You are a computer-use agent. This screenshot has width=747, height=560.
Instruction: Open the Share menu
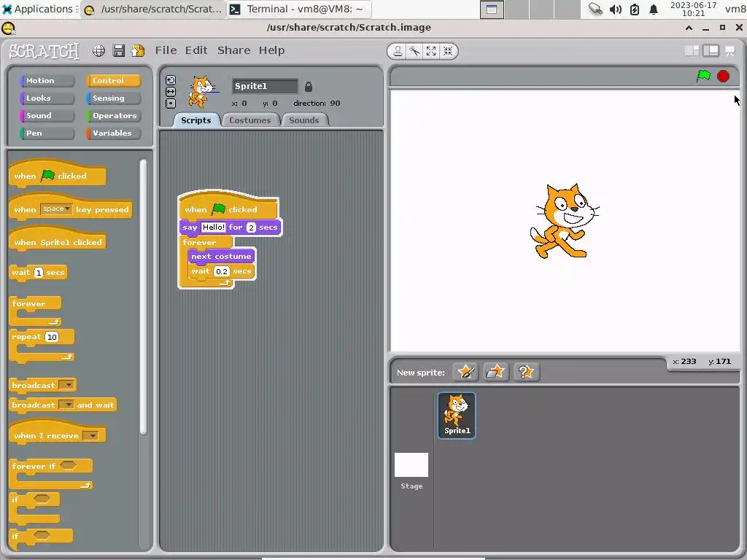click(234, 50)
